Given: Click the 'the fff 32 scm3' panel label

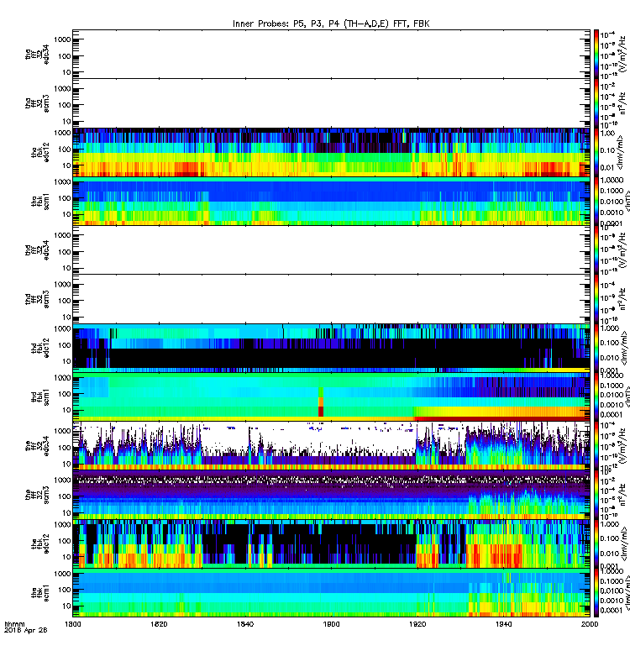Looking at the screenshot, I should coord(37,495).
